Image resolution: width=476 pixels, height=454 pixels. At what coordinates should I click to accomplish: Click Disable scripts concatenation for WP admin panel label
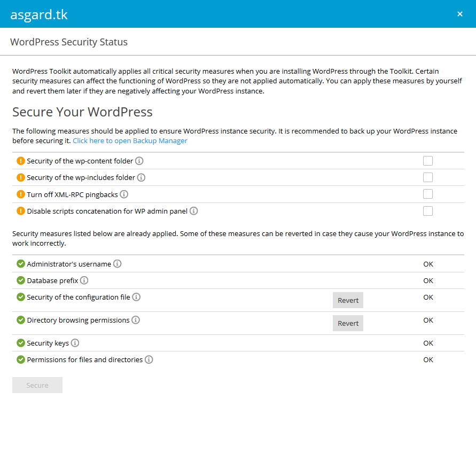(x=107, y=211)
